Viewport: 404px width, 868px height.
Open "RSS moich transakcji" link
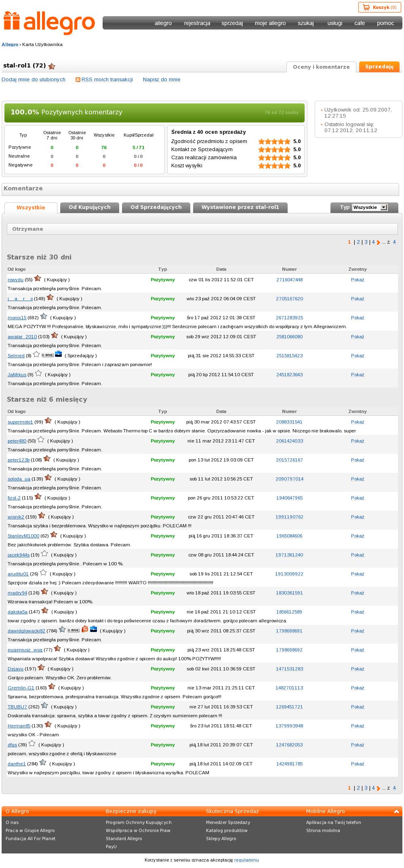coord(107,80)
